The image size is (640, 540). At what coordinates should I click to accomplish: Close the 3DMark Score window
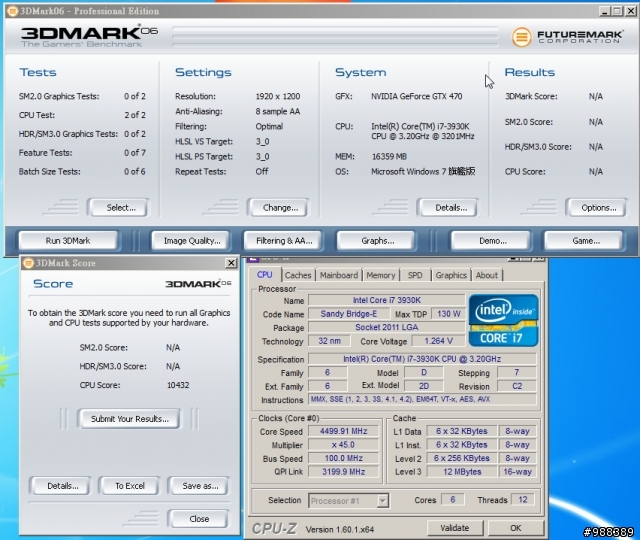coord(231,263)
